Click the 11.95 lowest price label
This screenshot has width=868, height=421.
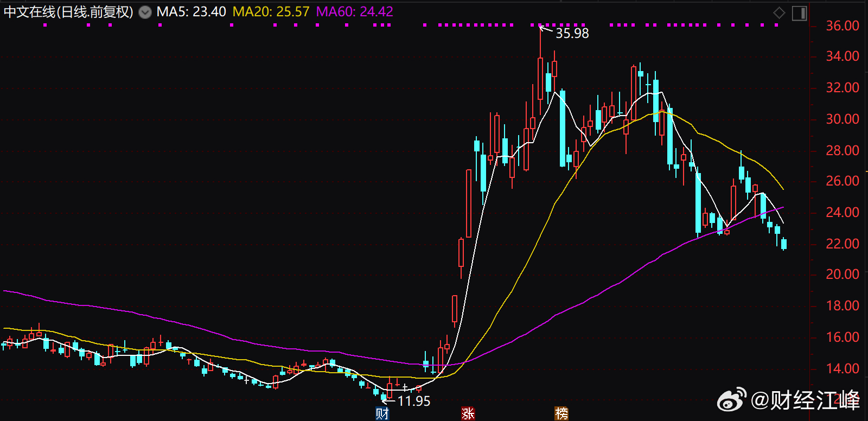click(x=414, y=401)
